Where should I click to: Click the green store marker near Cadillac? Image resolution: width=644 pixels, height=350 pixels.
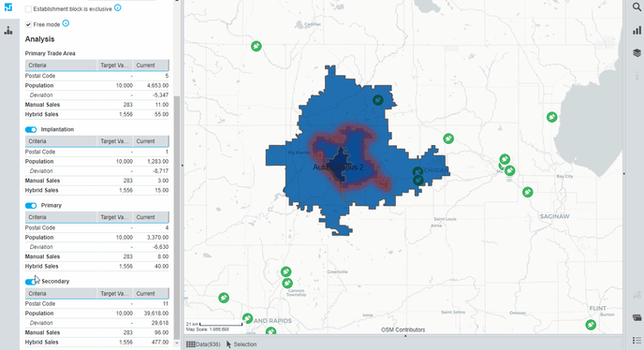pyautogui.click(x=256, y=46)
